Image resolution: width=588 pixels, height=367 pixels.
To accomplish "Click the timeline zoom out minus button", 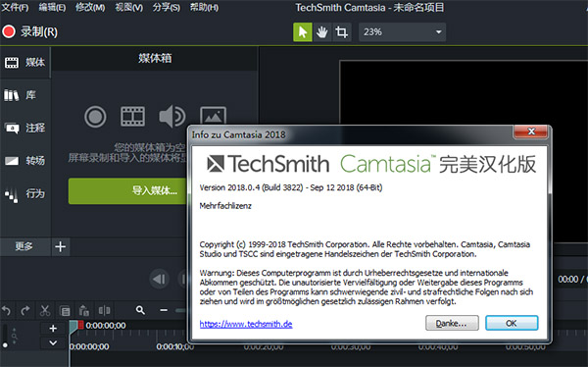I will (x=164, y=310).
